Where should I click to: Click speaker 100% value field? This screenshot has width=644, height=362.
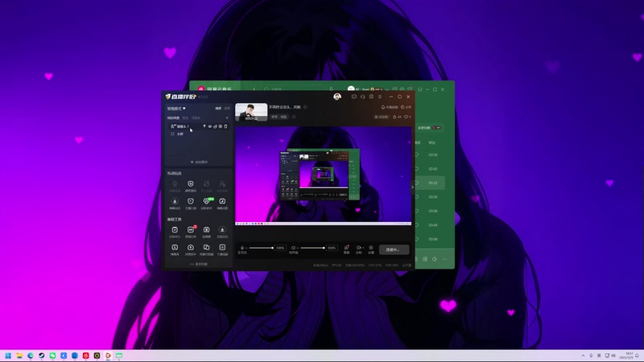coord(332,248)
